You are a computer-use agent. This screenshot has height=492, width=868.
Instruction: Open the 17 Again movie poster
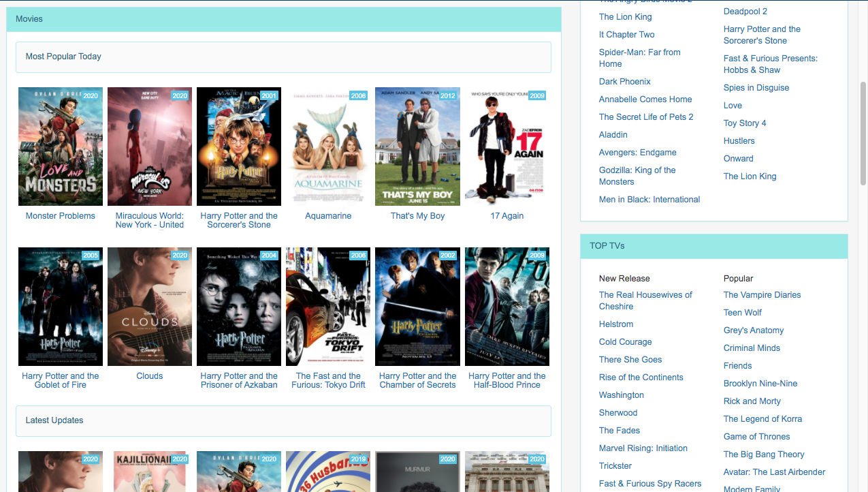pos(507,146)
